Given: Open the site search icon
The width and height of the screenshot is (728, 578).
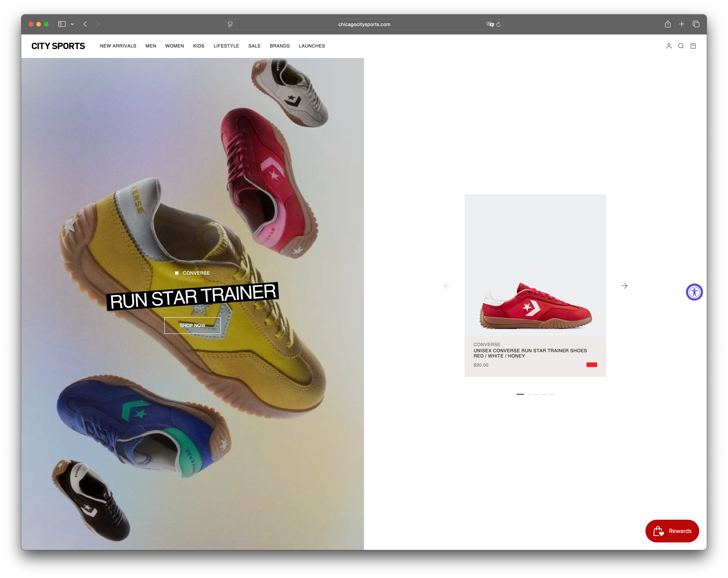Looking at the screenshot, I should 681,46.
